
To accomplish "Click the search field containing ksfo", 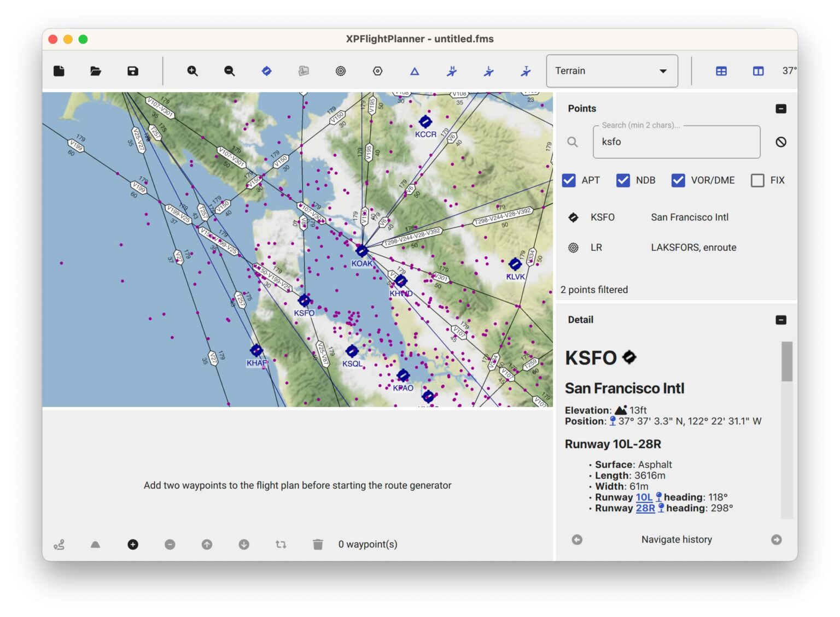I will pos(676,142).
